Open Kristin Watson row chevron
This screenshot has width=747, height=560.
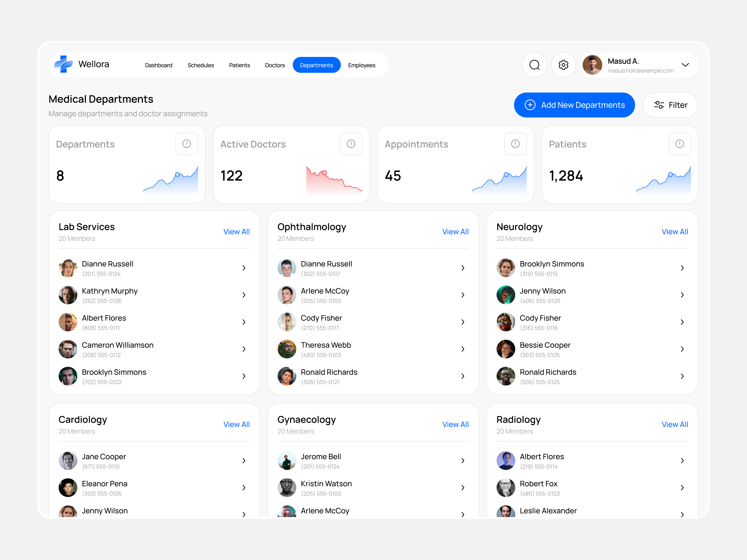tap(463, 488)
